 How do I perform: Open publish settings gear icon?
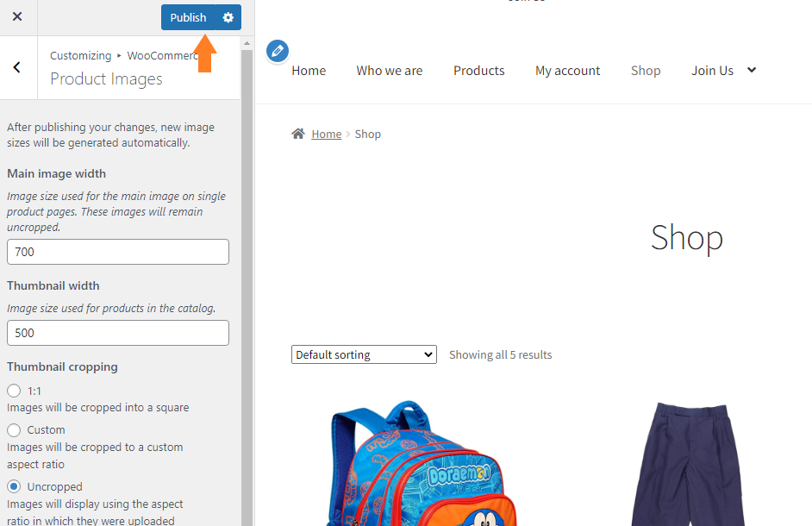click(x=228, y=17)
